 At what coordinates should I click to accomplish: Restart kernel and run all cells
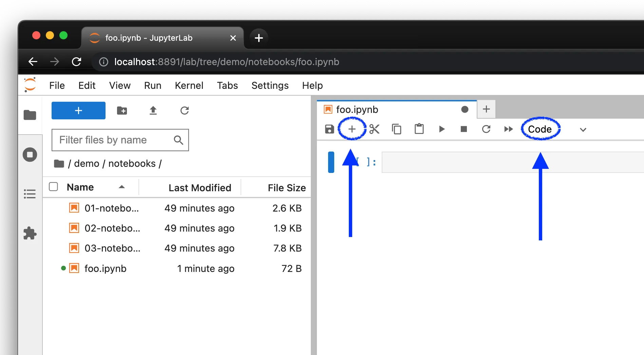508,129
